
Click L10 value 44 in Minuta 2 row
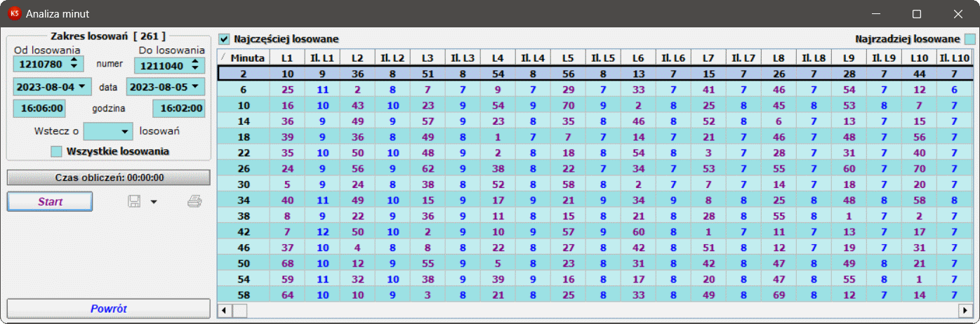pos(919,74)
